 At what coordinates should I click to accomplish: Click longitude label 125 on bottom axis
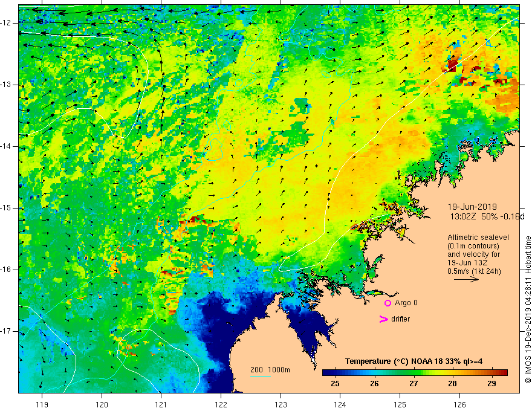click(400, 404)
